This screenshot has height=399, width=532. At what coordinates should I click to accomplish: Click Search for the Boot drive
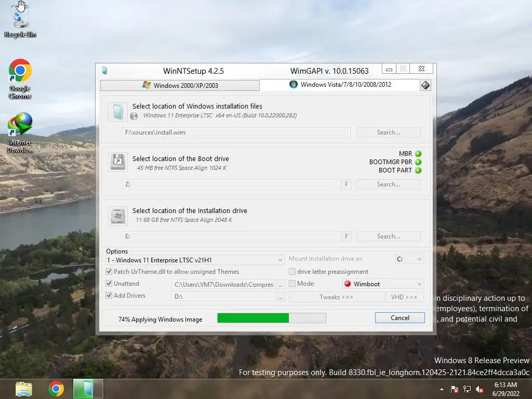[389, 184]
